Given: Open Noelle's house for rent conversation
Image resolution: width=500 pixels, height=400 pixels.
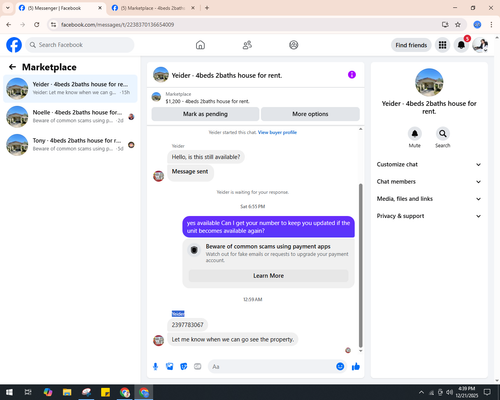Looking at the screenshot, I should click(x=70, y=117).
